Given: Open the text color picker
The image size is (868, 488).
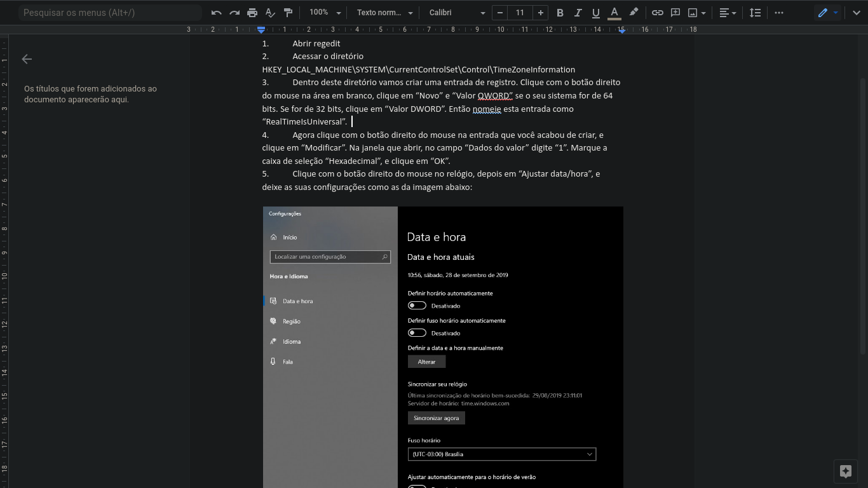Looking at the screenshot, I should tap(614, 13).
